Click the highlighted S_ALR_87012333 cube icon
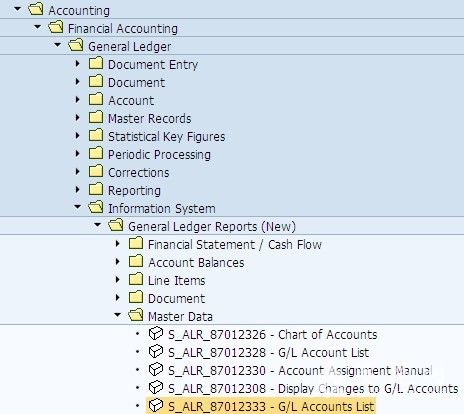This screenshot has height=414, width=464. 156,406
